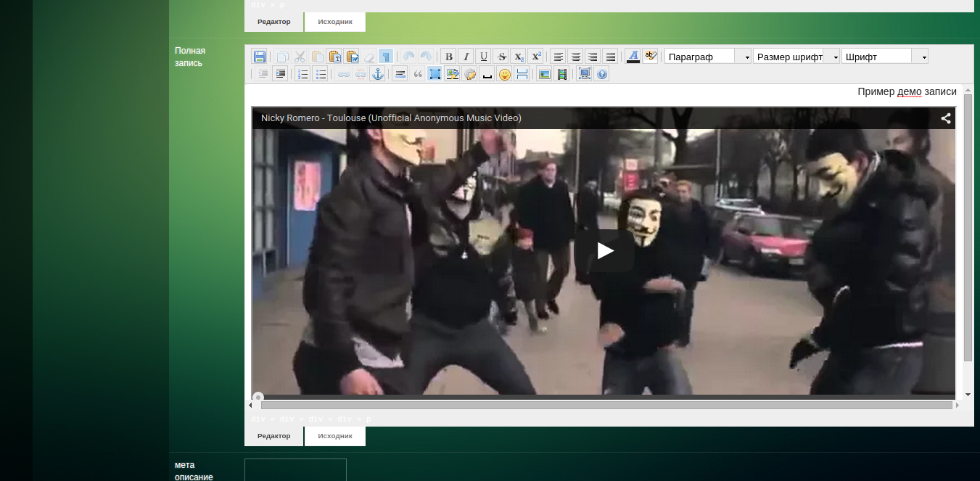
Task: Toggle the blue show blocks outline icon
Action: (x=435, y=74)
